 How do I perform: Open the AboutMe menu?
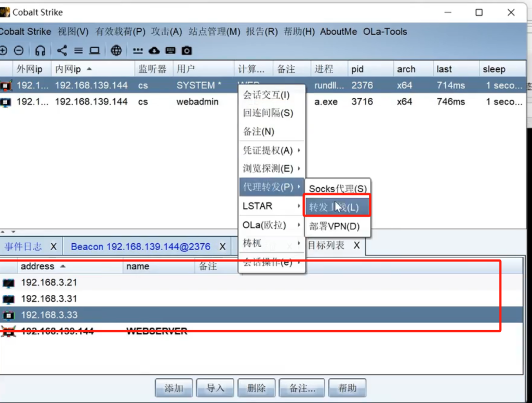click(x=338, y=32)
